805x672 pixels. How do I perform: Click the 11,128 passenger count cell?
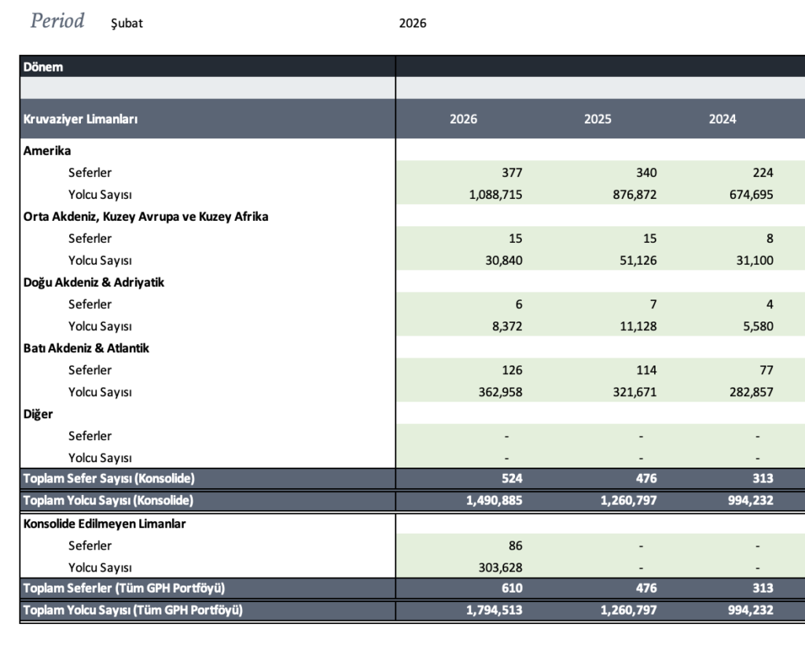[x=635, y=326]
